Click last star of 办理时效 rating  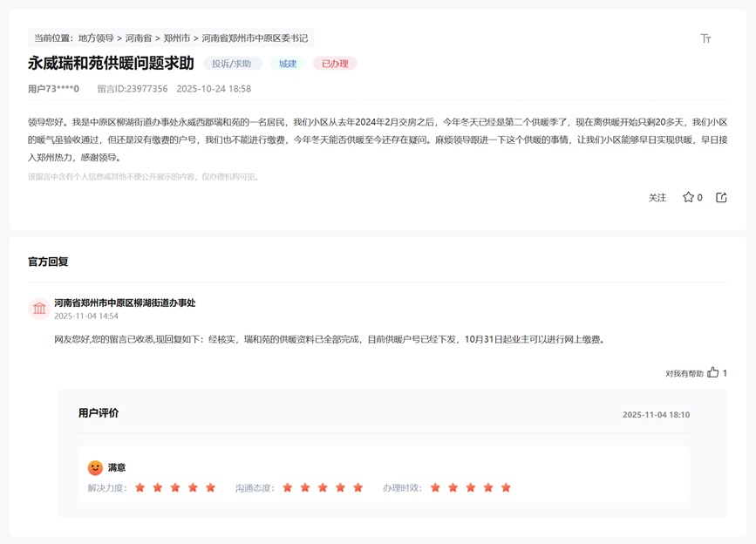[506, 487]
